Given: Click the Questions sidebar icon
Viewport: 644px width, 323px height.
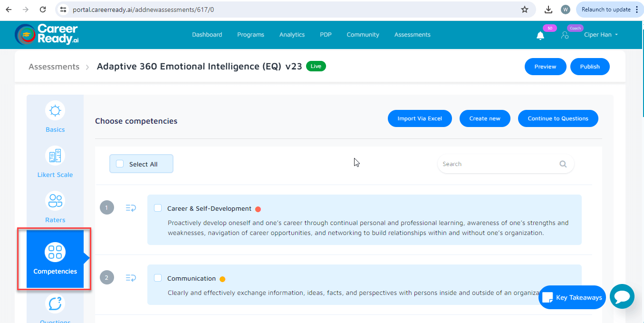Looking at the screenshot, I should 55,303.
